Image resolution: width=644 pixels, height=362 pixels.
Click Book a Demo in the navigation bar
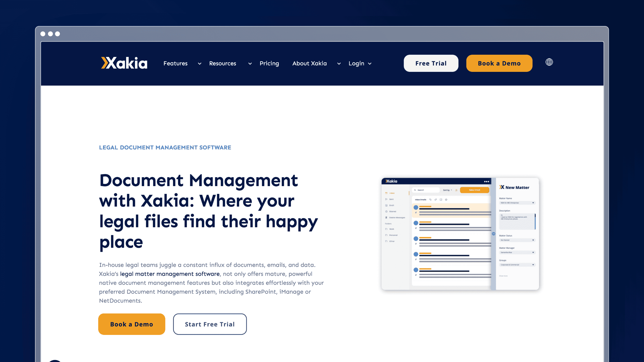point(499,63)
